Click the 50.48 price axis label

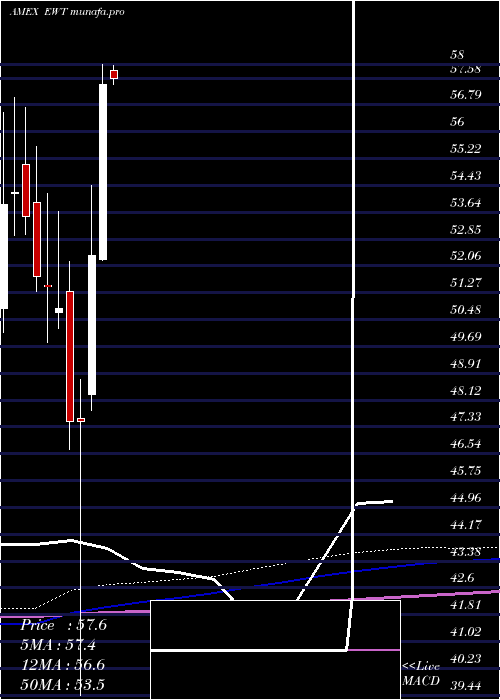point(466,310)
